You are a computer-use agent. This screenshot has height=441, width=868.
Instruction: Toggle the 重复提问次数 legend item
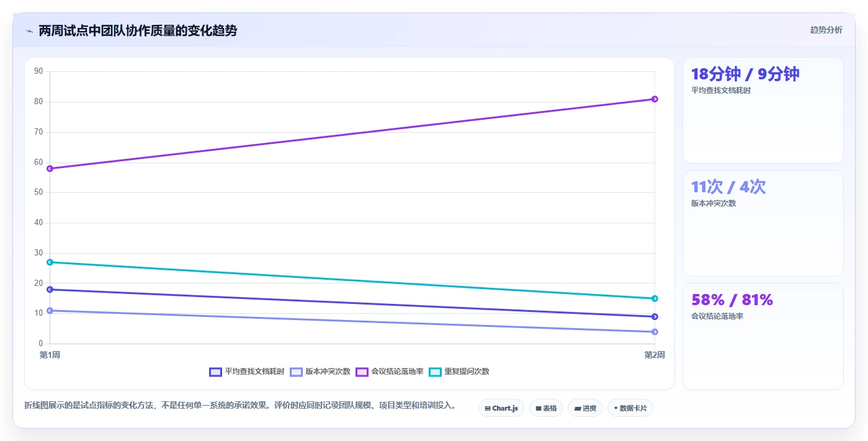tap(459, 372)
